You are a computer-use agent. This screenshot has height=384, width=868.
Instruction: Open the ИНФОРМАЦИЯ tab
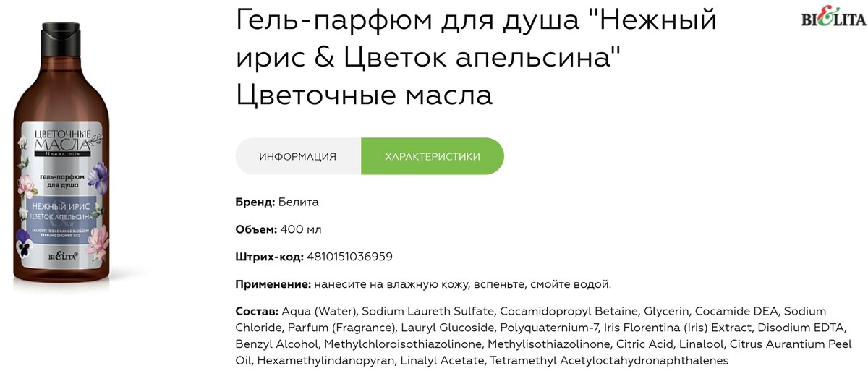(298, 156)
